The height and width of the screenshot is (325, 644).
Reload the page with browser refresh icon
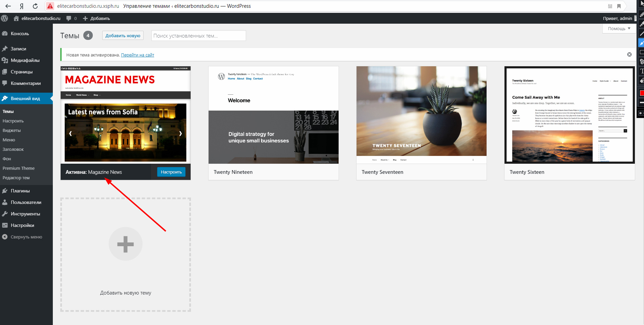[35, 6]
